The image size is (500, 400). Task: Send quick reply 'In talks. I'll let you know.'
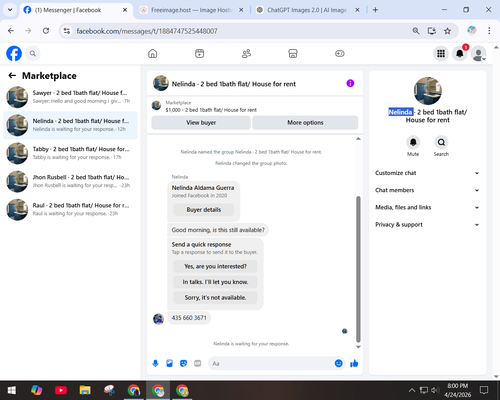click(x=215, y=282)
